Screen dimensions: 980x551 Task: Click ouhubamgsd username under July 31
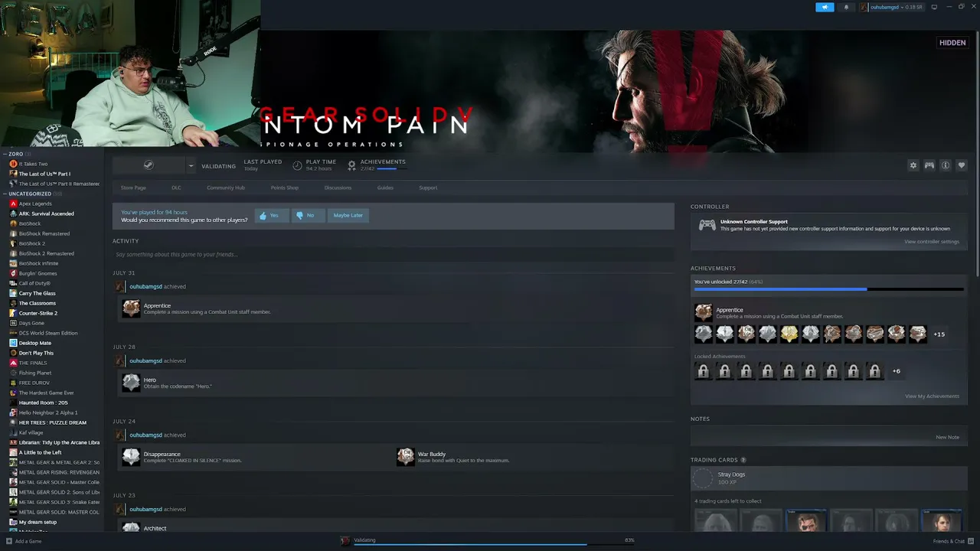[145, 286]
